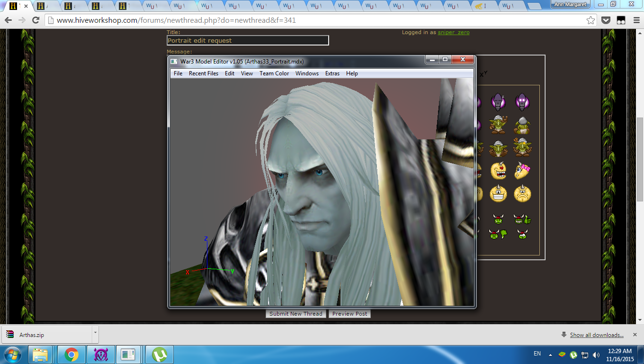Viewport: 644px width, 364px height.
Task: Insert the yellow ogre with pink bow smiley
Action: point(522,171)
